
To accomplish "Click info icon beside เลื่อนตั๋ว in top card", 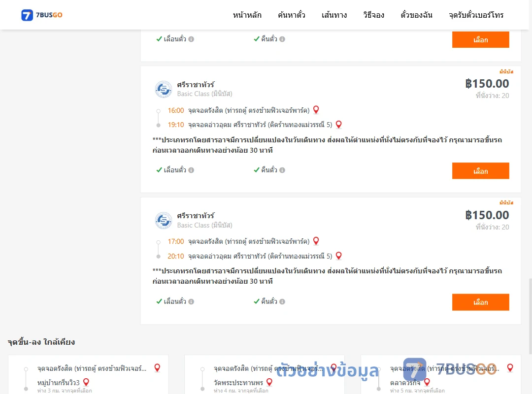I will [x=191, y=39].
